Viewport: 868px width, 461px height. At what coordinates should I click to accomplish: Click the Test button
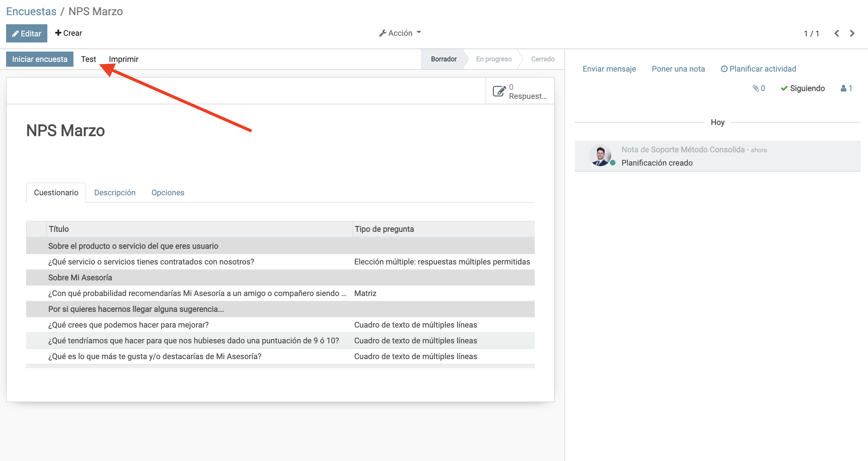tap(88, 59)
